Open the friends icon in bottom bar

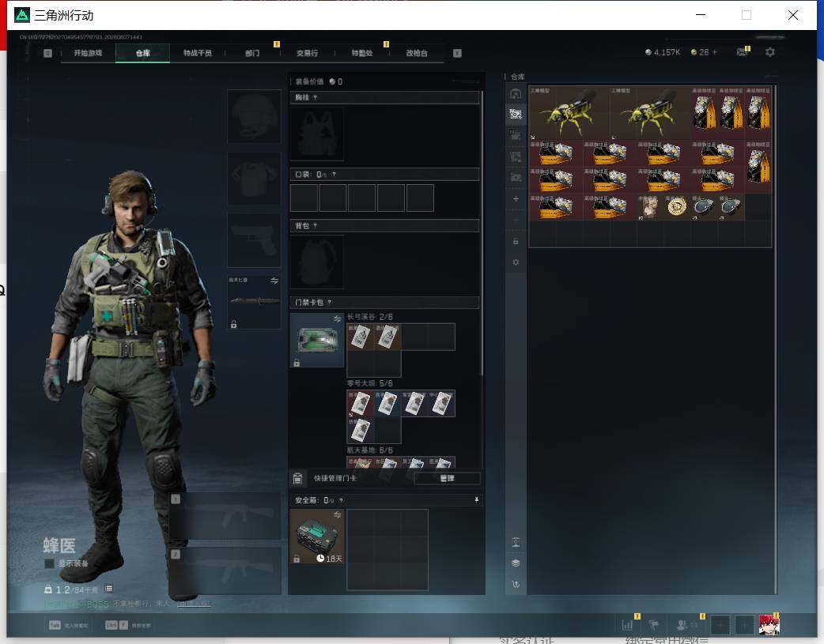682,625
